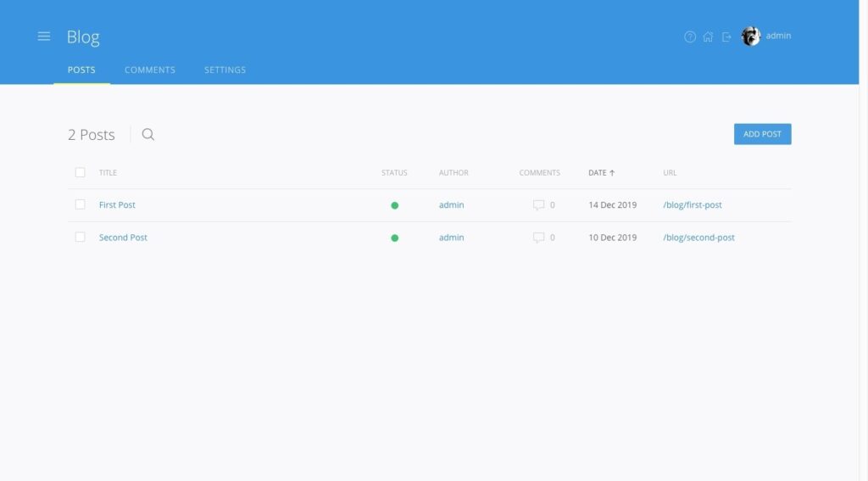Open the search icon next to 2 Posts

[148, 134]
